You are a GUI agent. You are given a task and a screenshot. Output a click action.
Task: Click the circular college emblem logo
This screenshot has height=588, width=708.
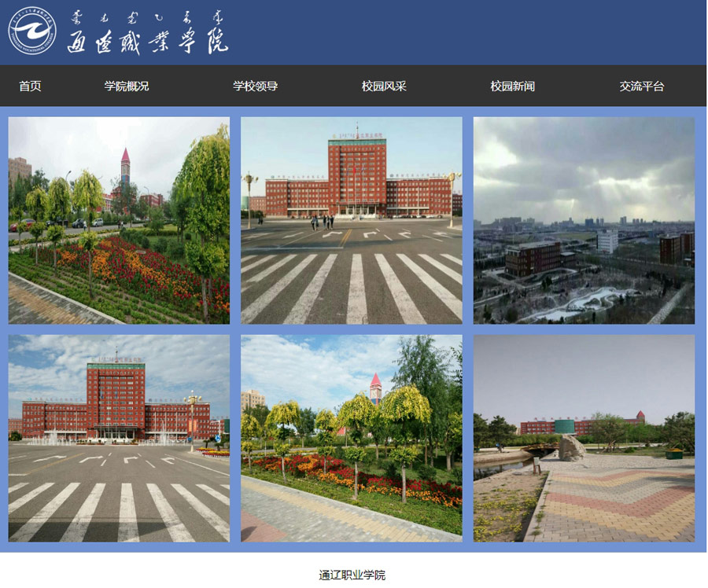[32, 31]
